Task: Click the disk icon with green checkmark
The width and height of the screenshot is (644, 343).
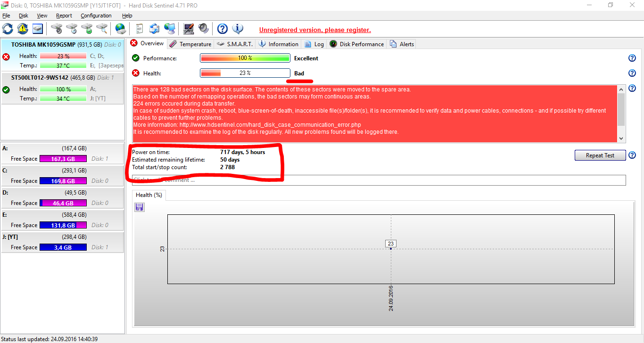Action: tap(87, 29)
